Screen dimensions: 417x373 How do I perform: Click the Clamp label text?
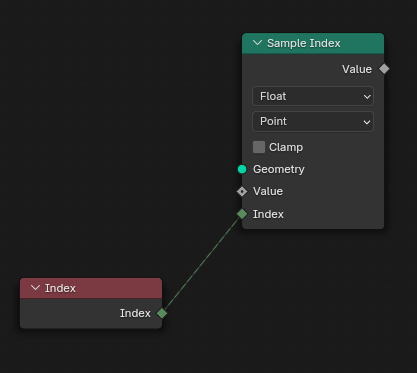[x=286, y=147]
